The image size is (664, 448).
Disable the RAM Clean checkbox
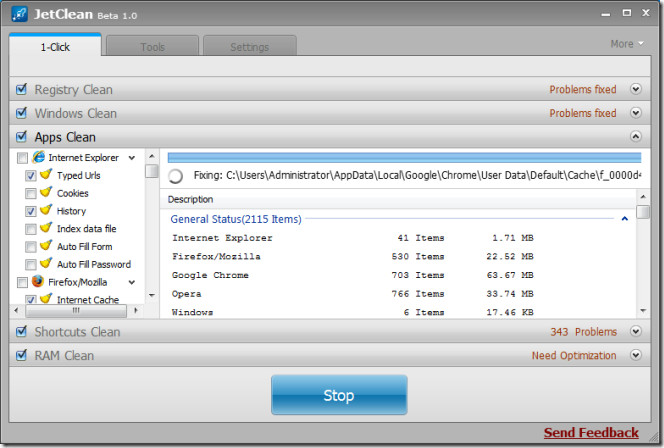tap(21, 355)
